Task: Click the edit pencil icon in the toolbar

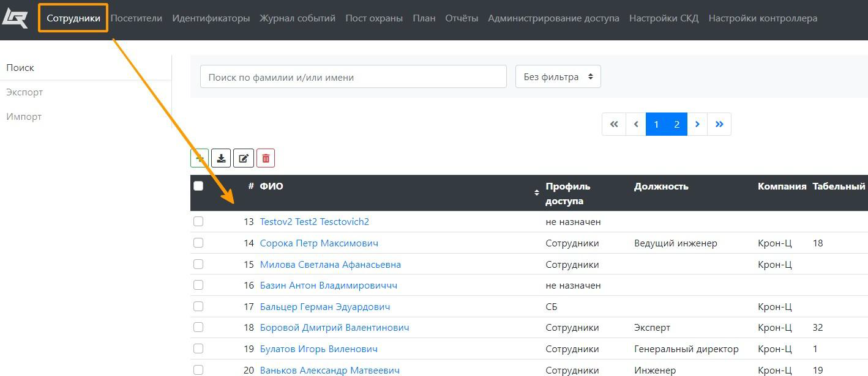Action: (x=243, y=158)
